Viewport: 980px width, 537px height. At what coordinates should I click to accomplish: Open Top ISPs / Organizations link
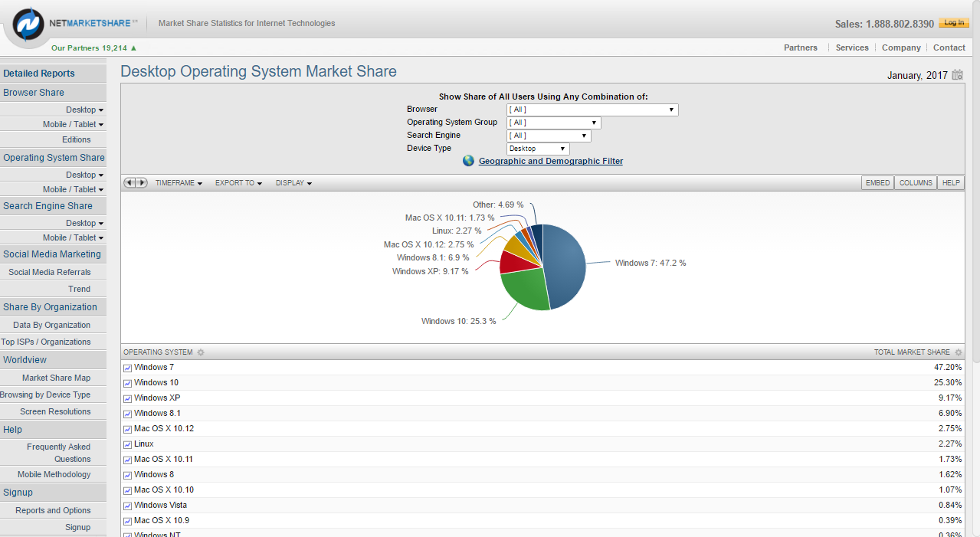tap(46, 342)
